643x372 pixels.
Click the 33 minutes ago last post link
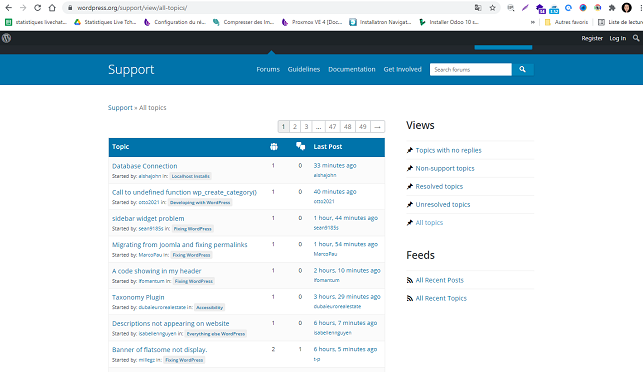335,166
